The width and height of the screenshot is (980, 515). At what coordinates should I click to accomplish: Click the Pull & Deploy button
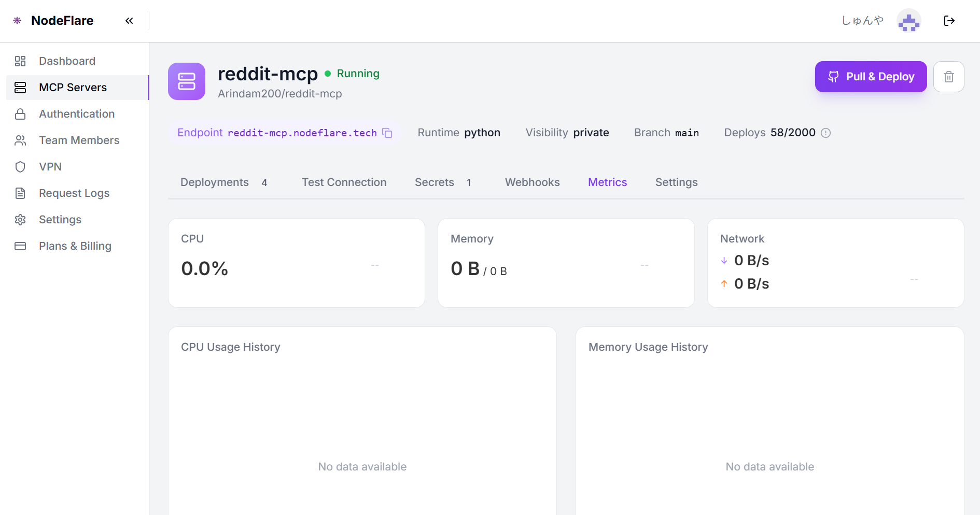(871, 77)
